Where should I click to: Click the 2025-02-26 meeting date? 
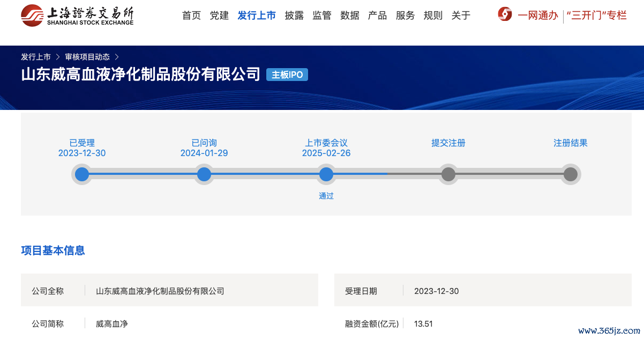coord(326,153)
